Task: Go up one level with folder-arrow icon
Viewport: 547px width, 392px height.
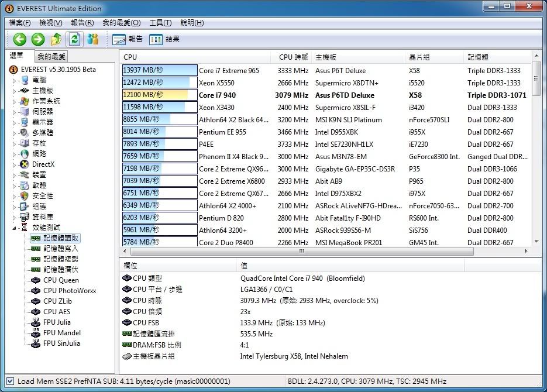Action: 56,39
